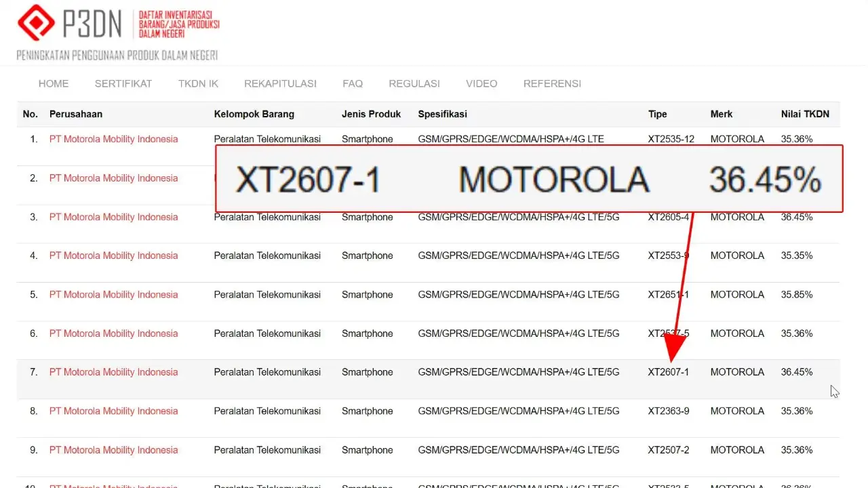
Task: Click the Merk column header
Action: [x=722, y=114]
